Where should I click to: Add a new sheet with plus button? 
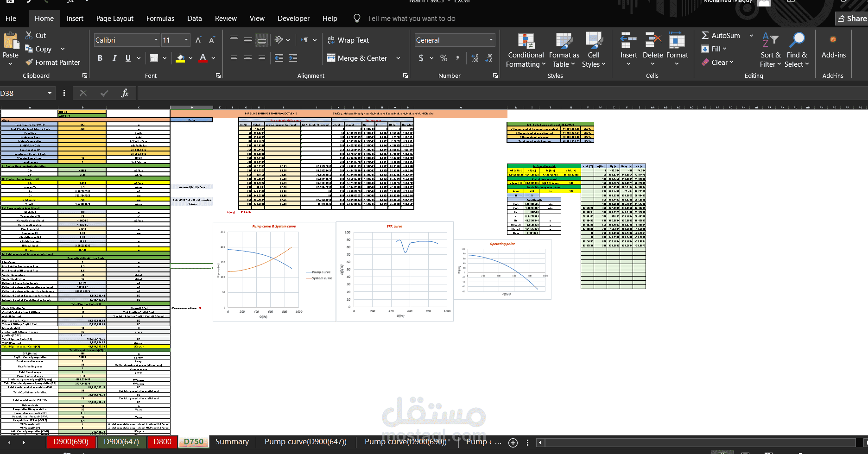(513, 442)
